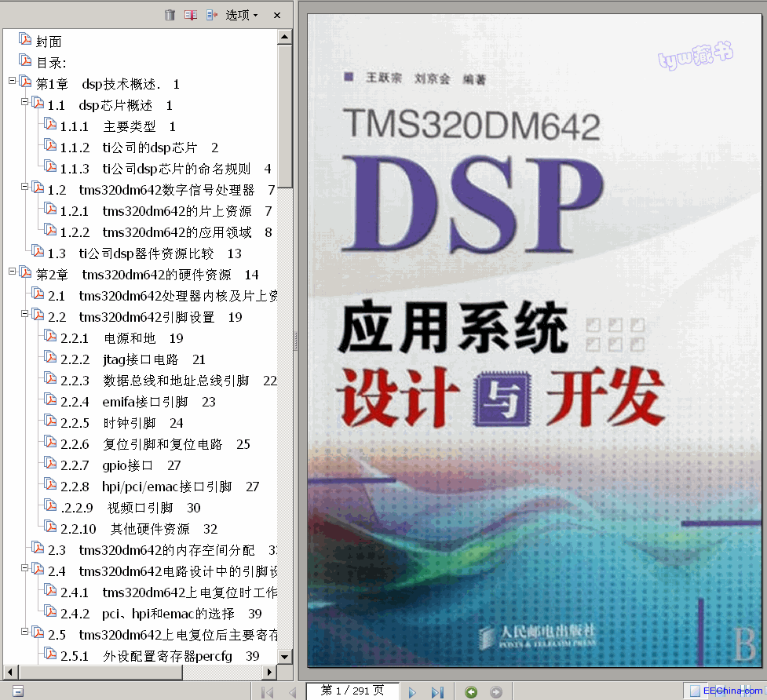The image size is (767, 700).
Task: Jump to 2.2.1 电源和地 bookmark
Action: [122, 338]
